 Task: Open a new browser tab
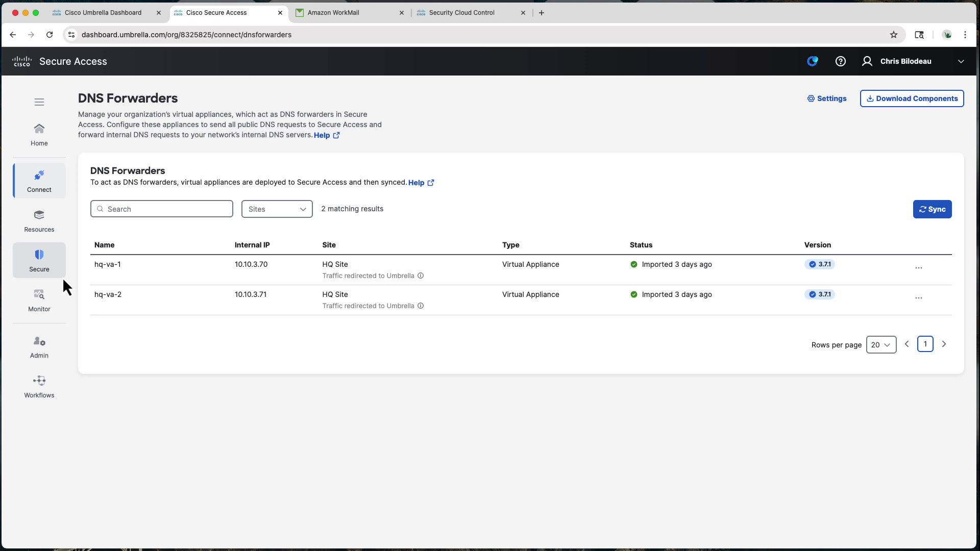click(x=542, y=13)
